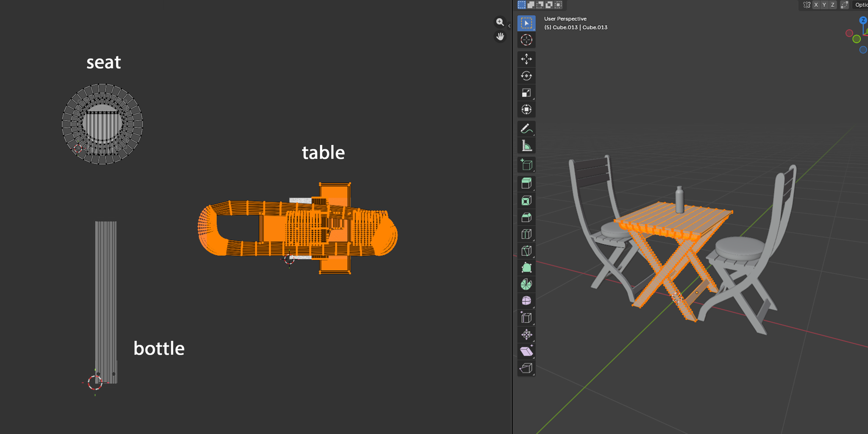Set selection mode to intersect
868x434 pixels.
[558, 5]
